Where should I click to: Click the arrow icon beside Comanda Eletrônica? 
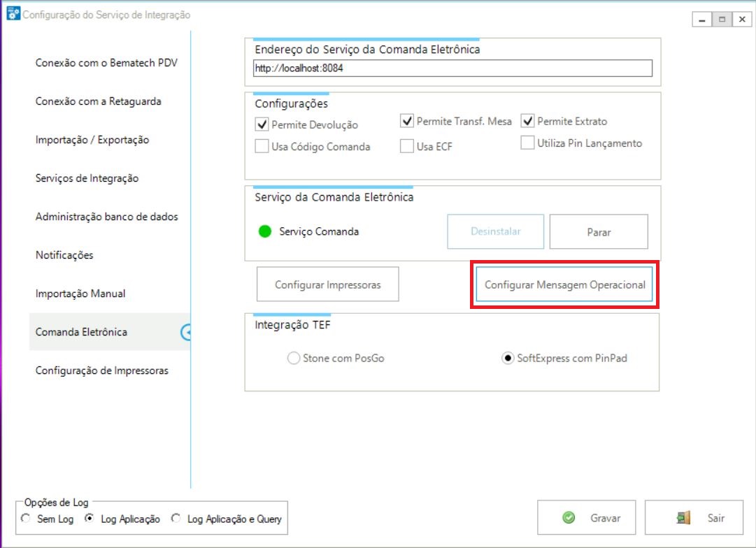(x=186, y=332)
